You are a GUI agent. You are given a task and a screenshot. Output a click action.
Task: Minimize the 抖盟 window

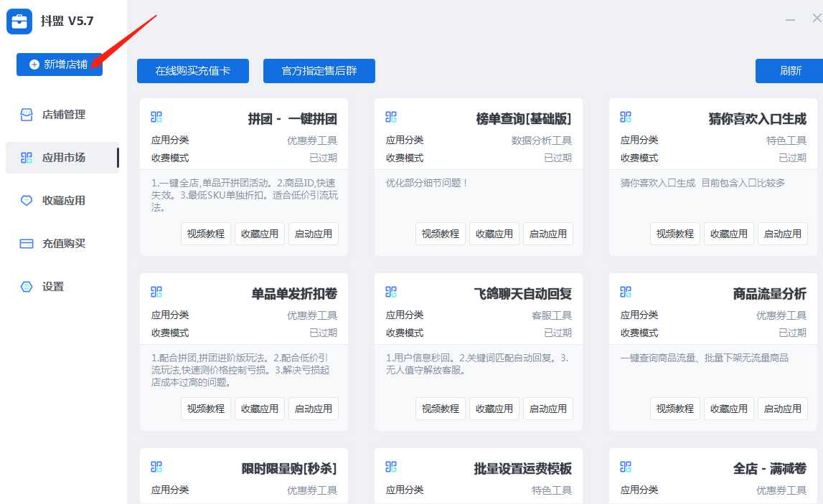pos(790,19)
